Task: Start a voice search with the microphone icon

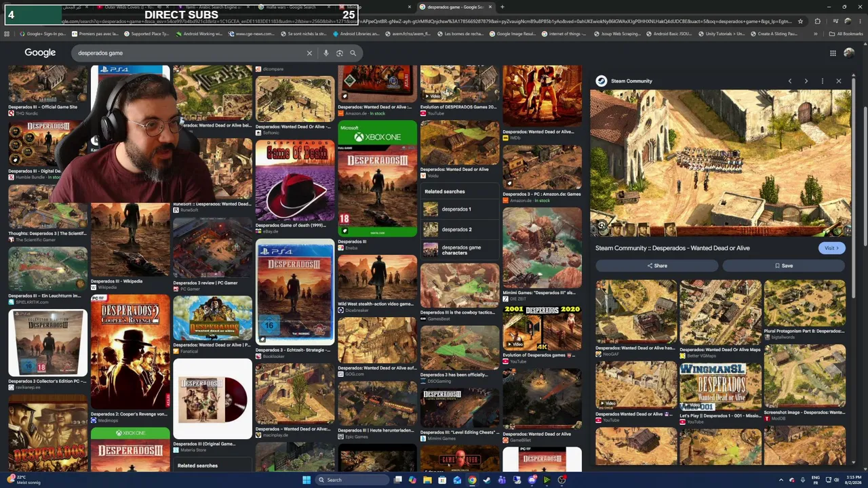Action: click(326, 53)
